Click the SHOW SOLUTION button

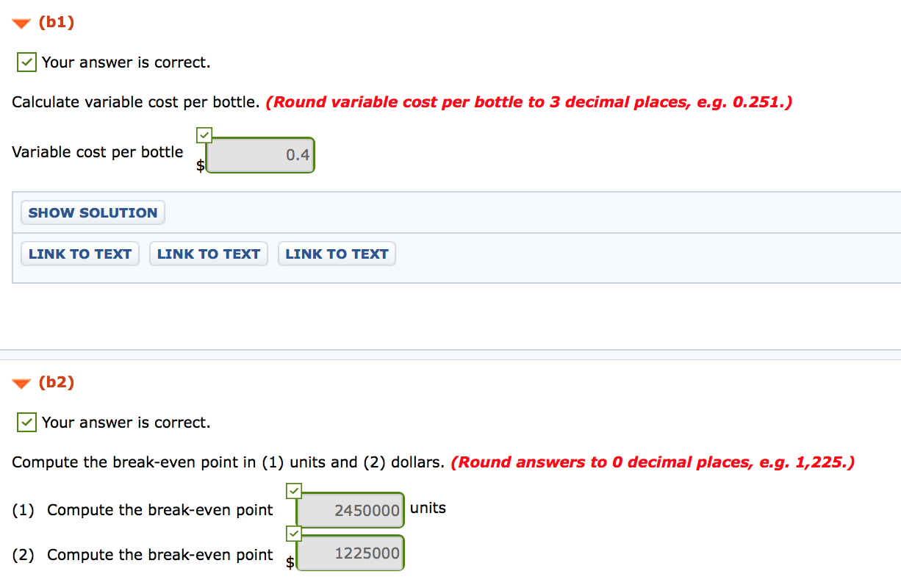point(92,212)
